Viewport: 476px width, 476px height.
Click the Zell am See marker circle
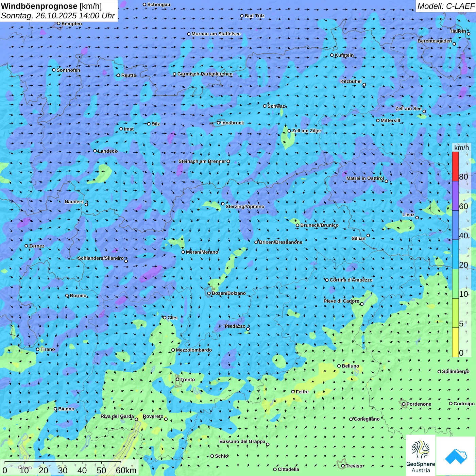[424, 112]
